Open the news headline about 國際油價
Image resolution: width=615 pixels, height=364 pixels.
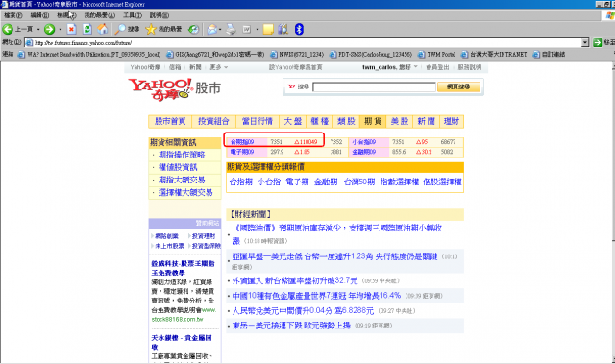pyautogui.click(x=337, y=233)
